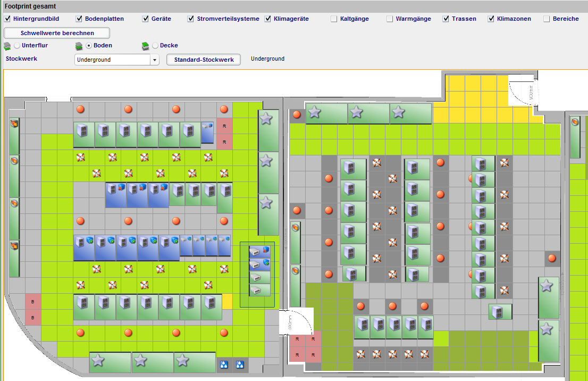The width and height of the screenshot is (588, 381).
Task: Click the layer icon beside the Boden radio
Action: coord(79,45)
